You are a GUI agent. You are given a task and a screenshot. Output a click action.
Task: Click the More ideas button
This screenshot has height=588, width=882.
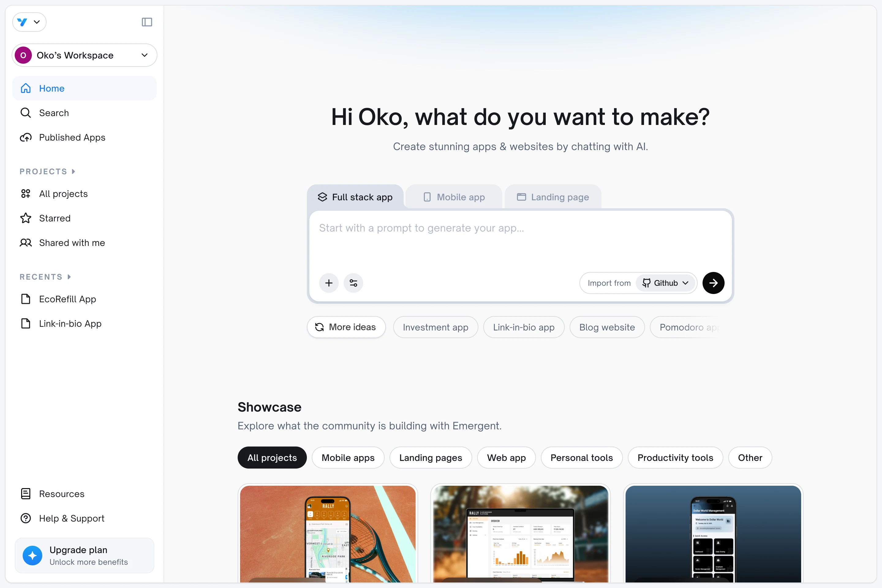tap(346, 327)
